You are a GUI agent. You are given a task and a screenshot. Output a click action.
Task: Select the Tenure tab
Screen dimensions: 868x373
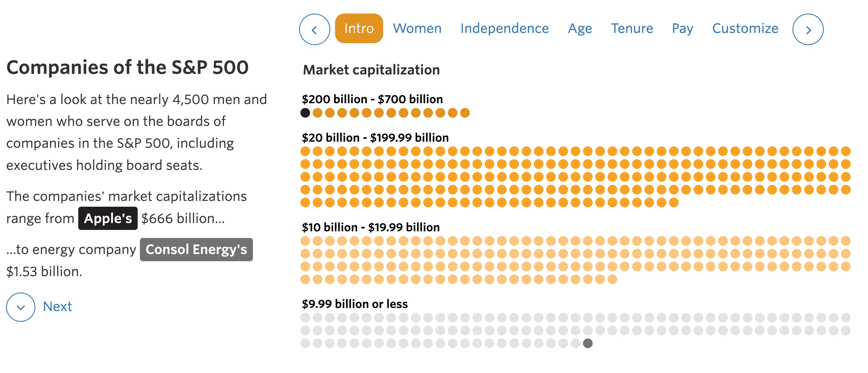[x=632, y=29]
